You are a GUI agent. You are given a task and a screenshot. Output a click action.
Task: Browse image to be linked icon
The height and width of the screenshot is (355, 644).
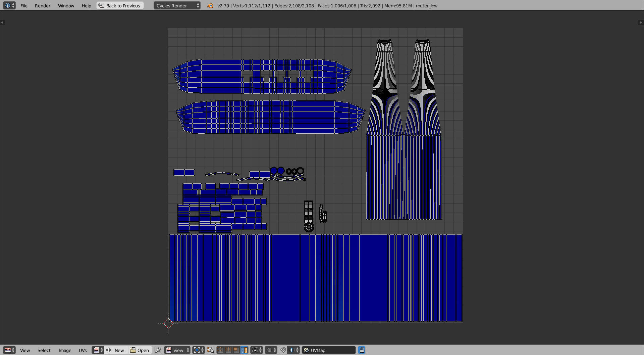tap(98, 350)
